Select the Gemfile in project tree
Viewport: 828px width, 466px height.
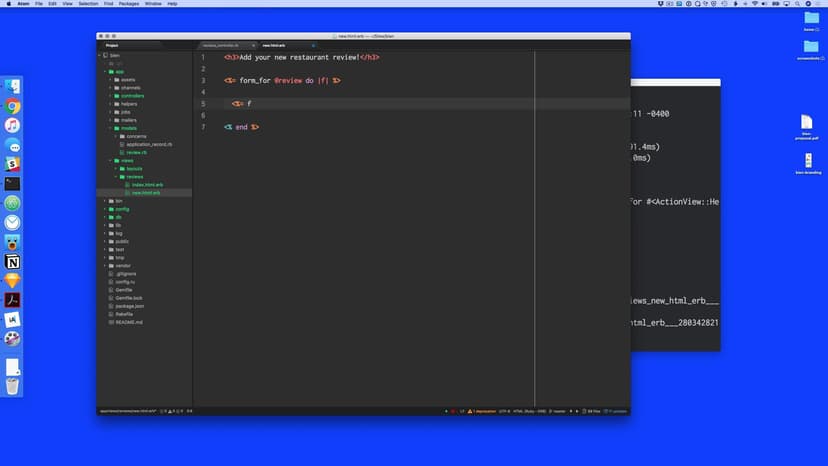pos(124,289)
